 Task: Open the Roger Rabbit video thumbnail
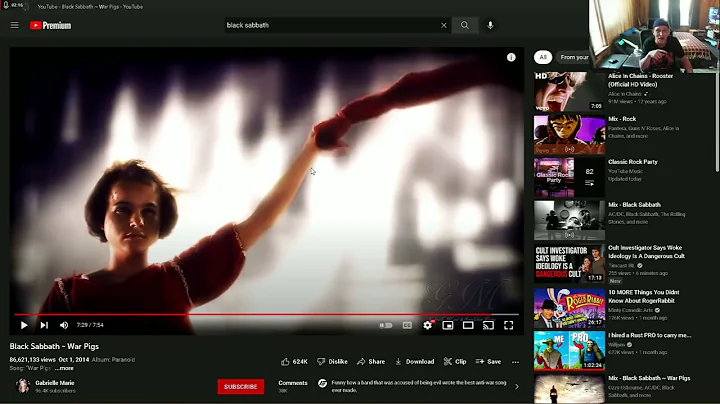[569, 308]
